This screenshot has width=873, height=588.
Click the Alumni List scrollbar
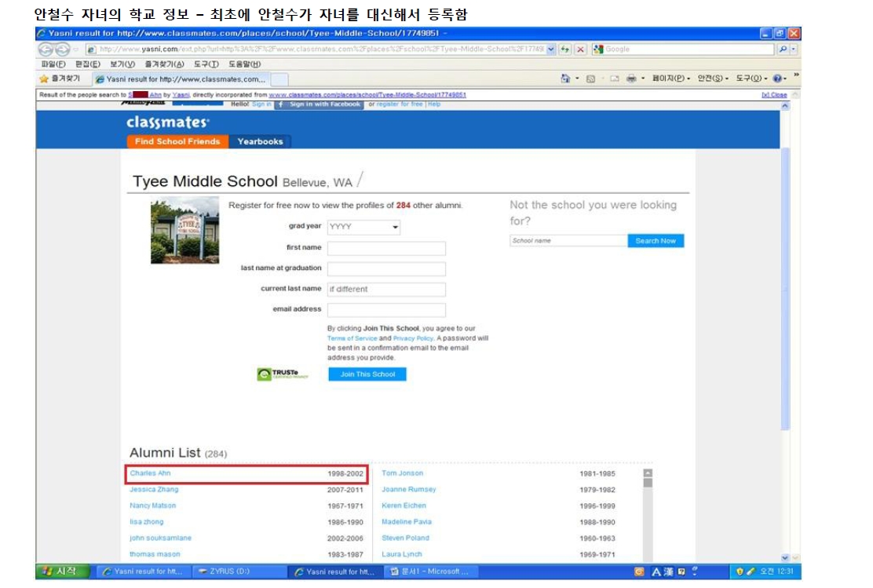[648, 514]
